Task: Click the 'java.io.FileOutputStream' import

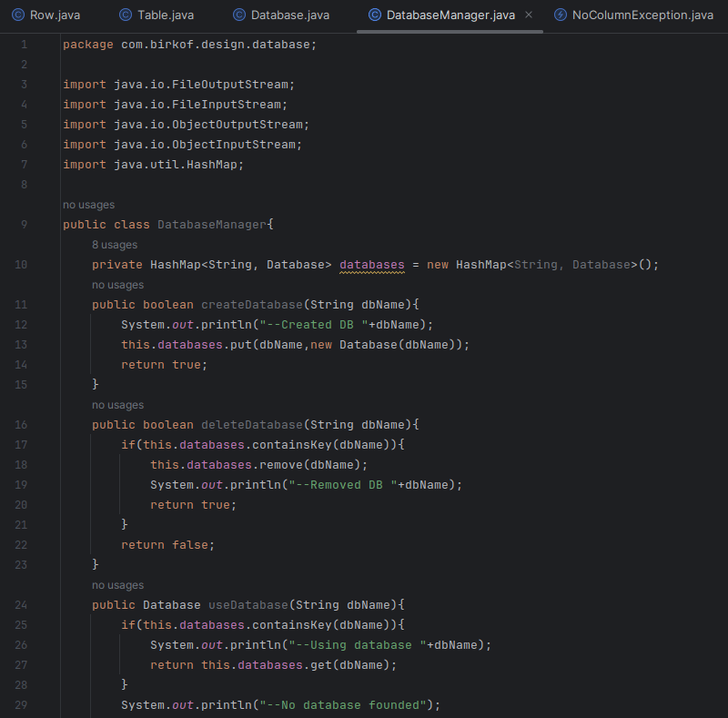Action: [x=200, y=85]
